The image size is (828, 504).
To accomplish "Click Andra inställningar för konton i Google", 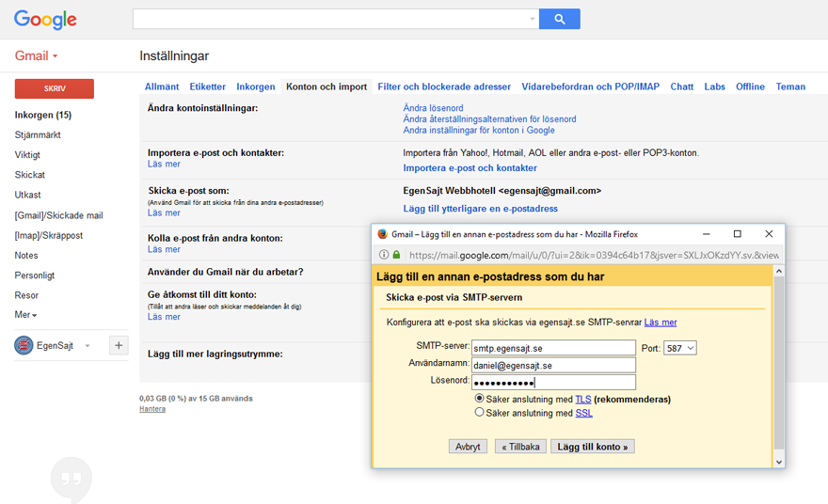I will 479,130.
